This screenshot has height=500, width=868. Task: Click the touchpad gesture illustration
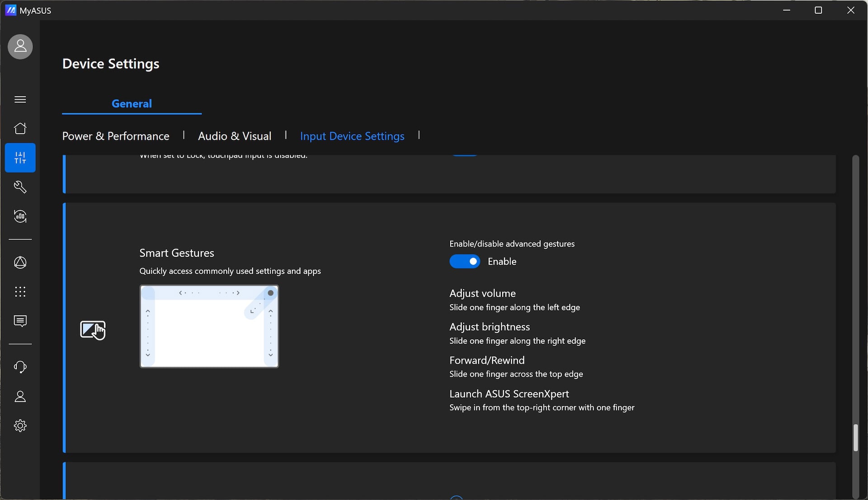(x=209, y=326)
